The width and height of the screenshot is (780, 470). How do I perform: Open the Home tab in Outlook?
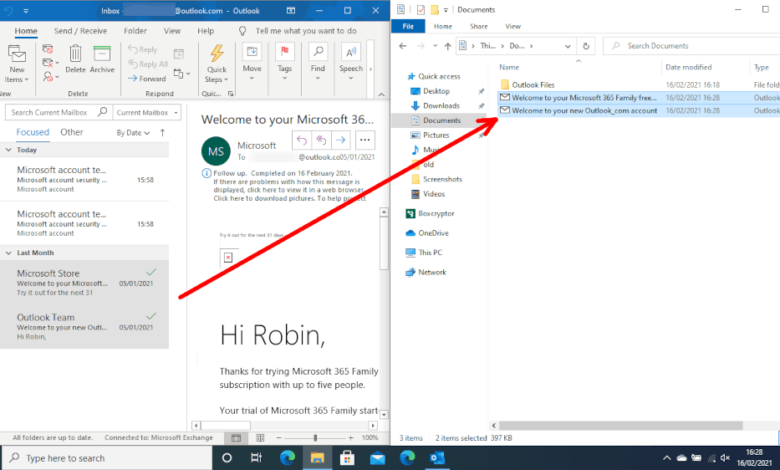[26, 31]
